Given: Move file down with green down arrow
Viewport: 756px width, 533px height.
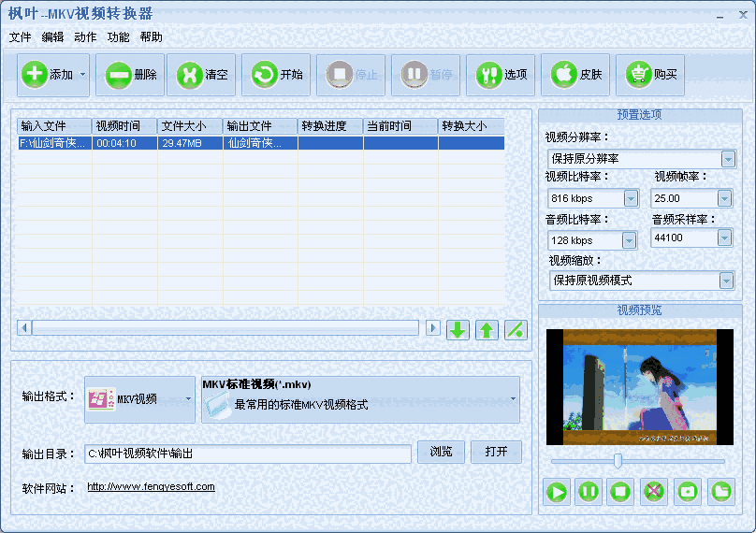Looking at the screenshot, I should [458, 329].
